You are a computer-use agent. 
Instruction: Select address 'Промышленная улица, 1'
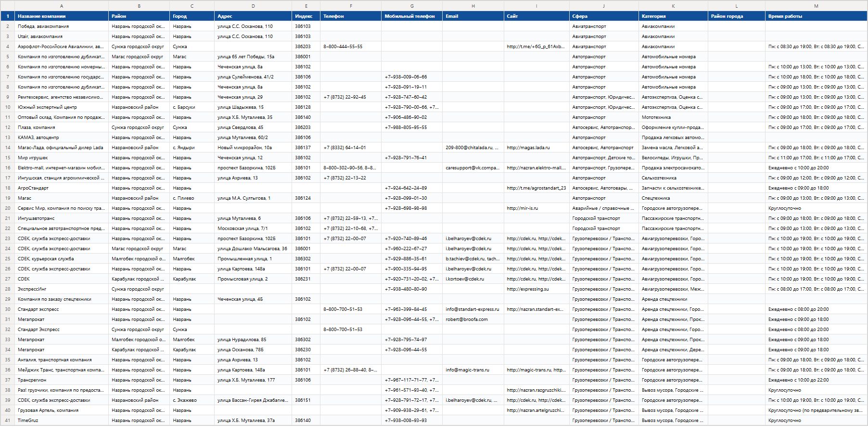tap(253, 259)
